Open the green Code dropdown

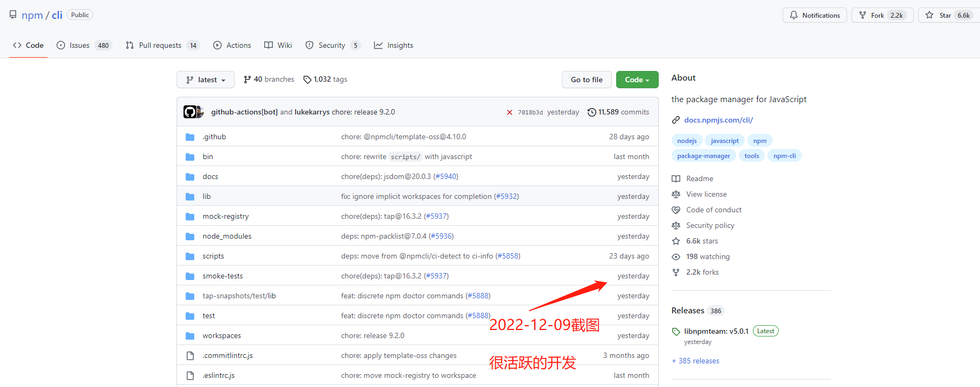coord(637,80)
